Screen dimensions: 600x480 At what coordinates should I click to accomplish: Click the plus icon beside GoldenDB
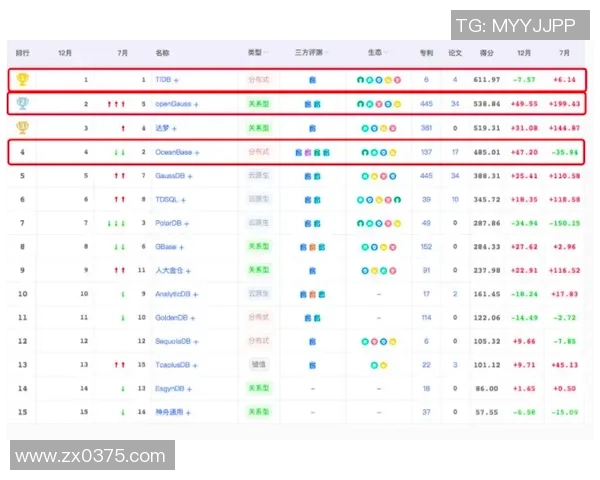pos(194,318)
